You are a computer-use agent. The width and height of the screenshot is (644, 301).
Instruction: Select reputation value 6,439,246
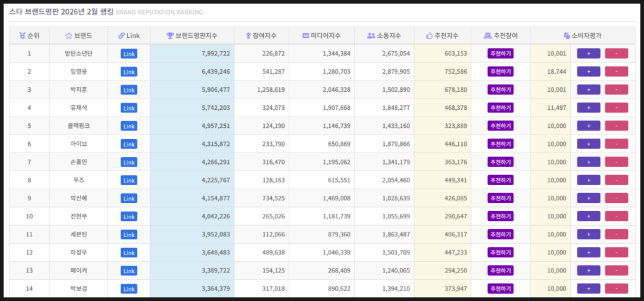215,72
